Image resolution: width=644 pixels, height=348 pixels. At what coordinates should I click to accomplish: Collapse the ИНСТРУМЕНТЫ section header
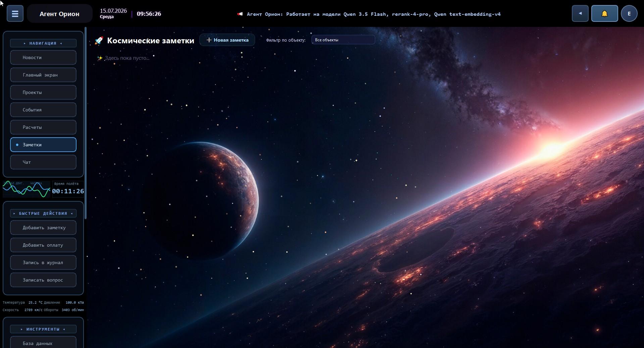pyautogui.click(x=43, y=329)
